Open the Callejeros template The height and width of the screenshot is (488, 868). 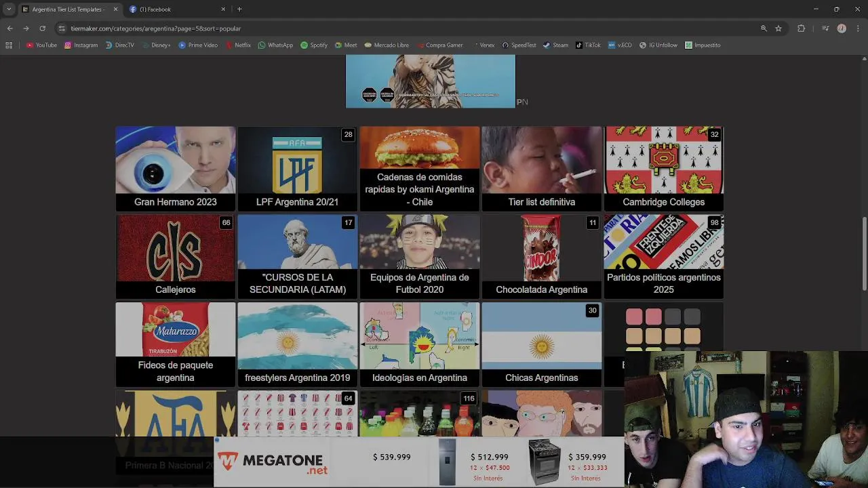tap(176, 256)
